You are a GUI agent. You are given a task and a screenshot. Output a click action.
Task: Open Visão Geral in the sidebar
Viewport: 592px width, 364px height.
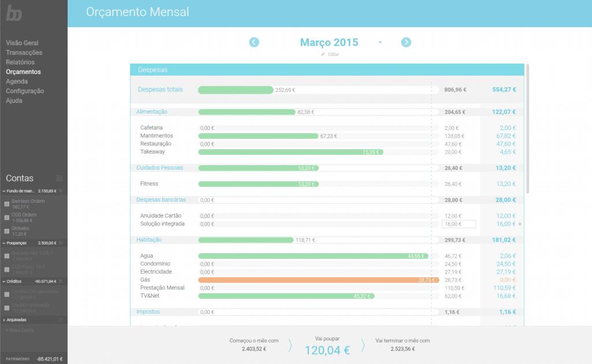tap(22, 43)
